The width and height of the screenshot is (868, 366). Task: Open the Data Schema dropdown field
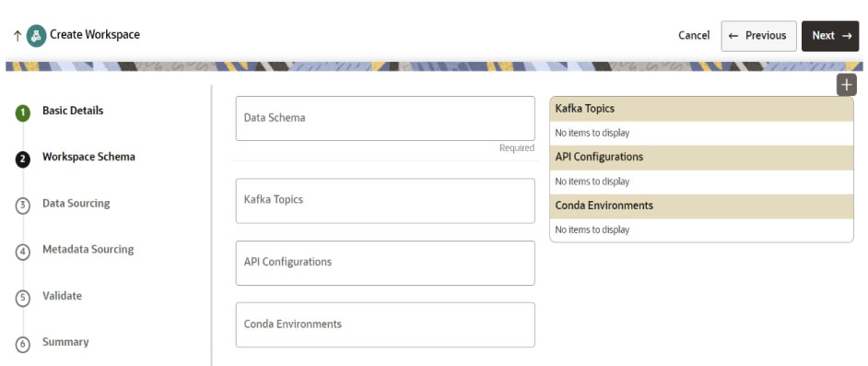(385, 119)
